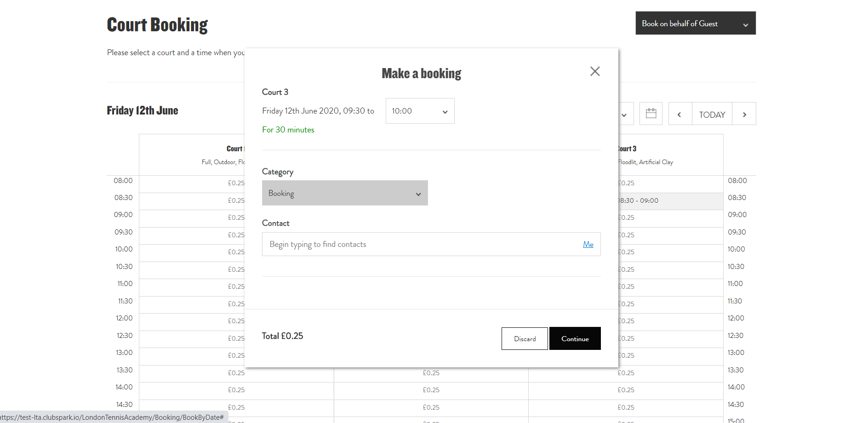Expand Book on behalf of Guest dropdown

point(695,23)
